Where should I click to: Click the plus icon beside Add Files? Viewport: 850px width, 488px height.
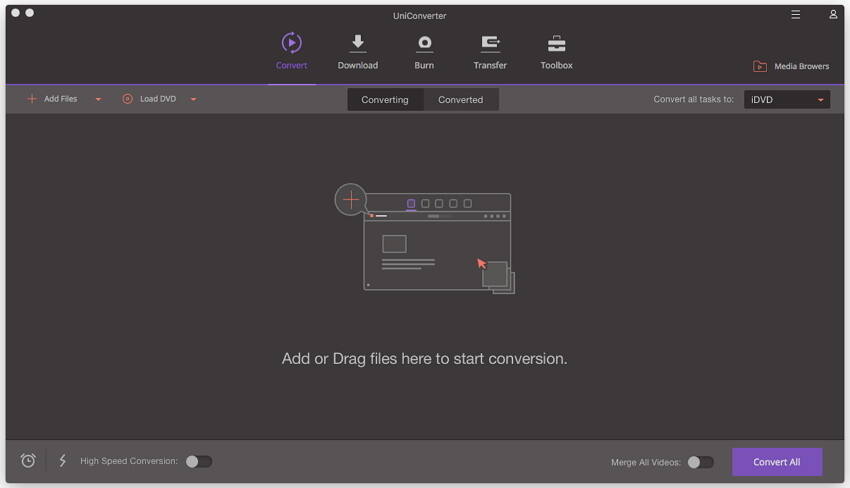pyautogui.click(x=32, y=99)
